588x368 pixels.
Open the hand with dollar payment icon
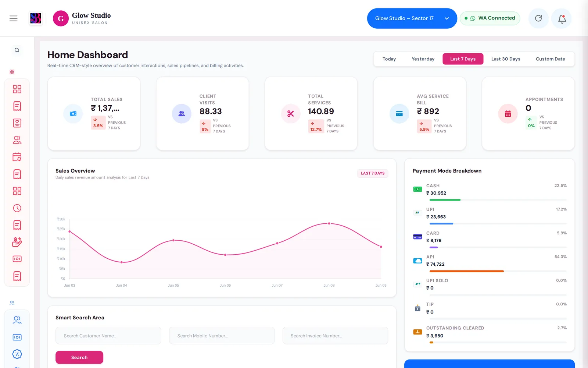pos(17,242)
